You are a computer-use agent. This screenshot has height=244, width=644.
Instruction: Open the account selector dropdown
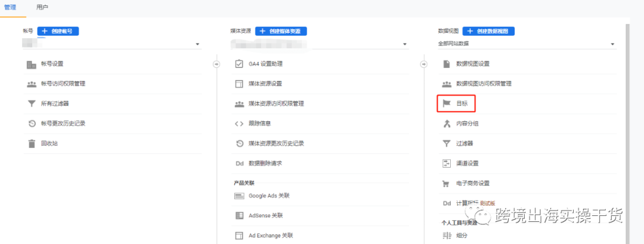[112, 44]
